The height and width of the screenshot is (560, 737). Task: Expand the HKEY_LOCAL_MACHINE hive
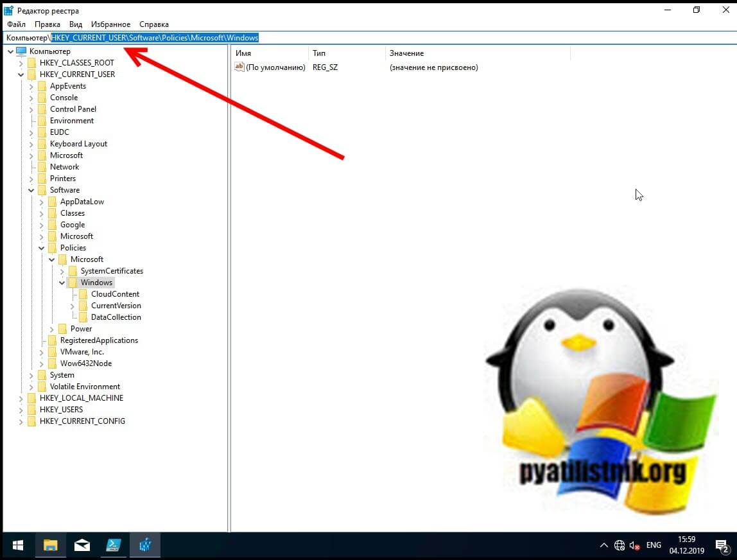tap(21, 398)
